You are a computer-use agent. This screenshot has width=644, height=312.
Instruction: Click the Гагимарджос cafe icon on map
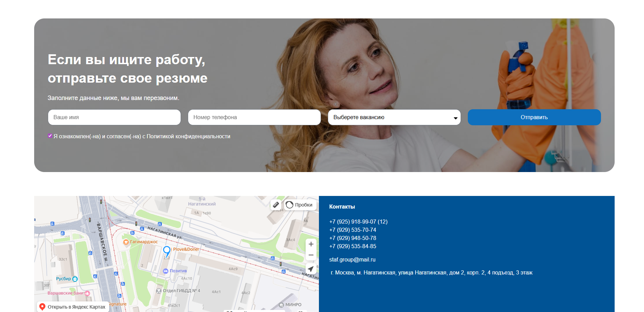point(126,242)
